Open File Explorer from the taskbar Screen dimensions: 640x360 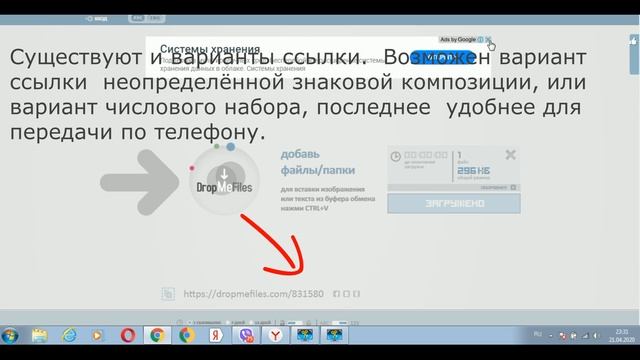(x=40, y=336)
